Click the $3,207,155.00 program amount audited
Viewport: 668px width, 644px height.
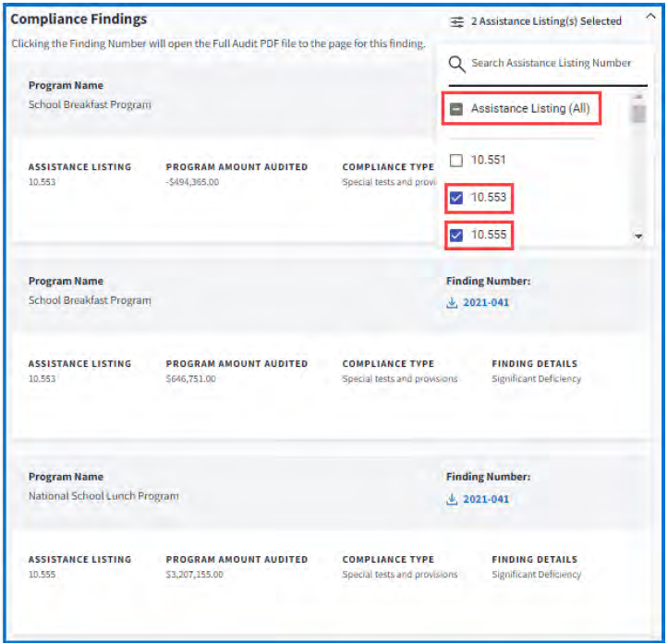[194, 575]
